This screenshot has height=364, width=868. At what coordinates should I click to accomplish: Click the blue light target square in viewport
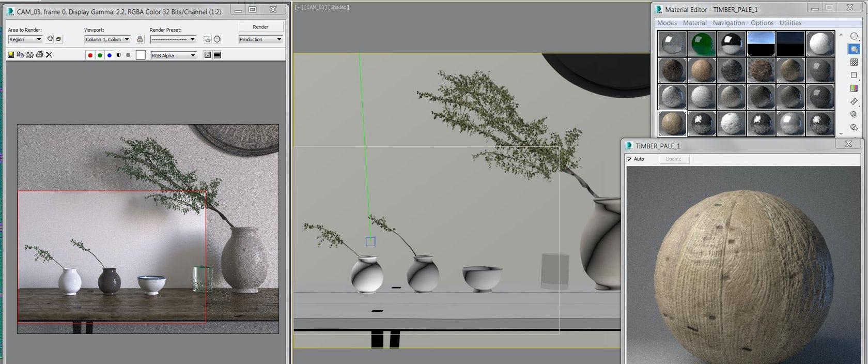(370, 241)
